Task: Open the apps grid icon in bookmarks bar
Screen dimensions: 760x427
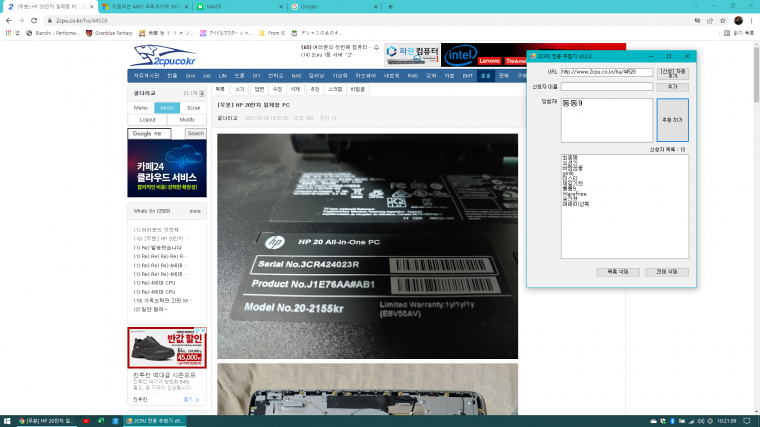Action: point(8,33)
